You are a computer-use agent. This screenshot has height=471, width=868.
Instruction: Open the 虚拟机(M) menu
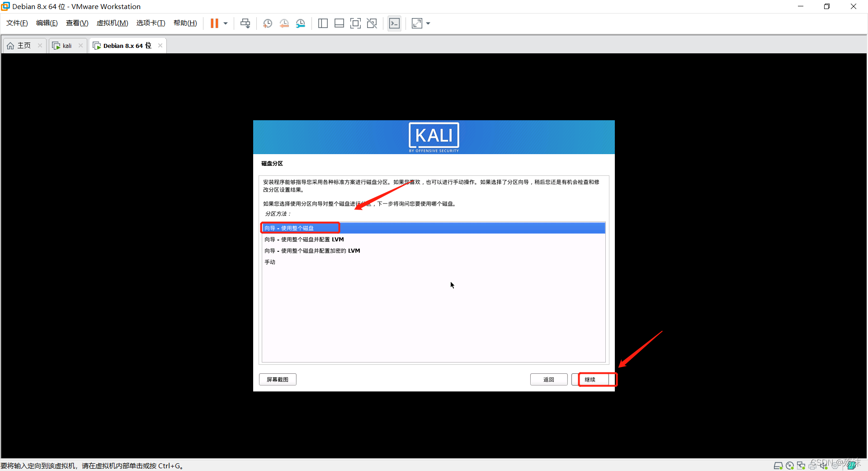[112, 23]
